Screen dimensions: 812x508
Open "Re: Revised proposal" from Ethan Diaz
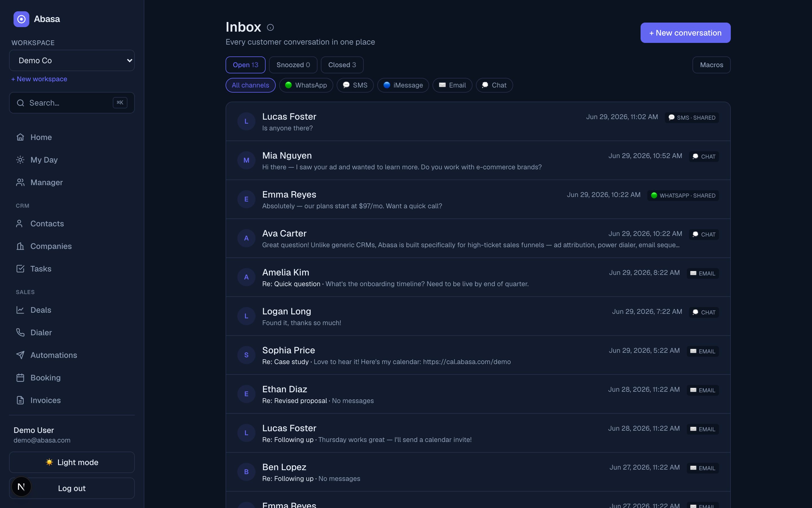click(x=478, y=394)
